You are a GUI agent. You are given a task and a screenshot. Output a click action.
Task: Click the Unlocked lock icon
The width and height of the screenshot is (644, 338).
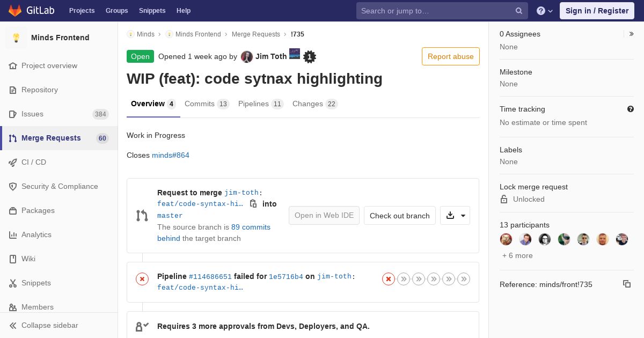(x=504, y=199)
